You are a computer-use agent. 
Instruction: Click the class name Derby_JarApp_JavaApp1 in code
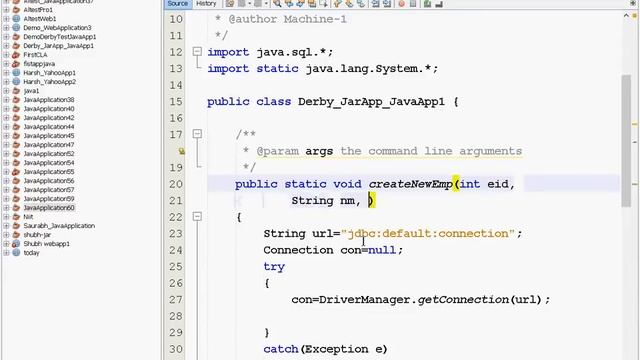coord(371,102)
